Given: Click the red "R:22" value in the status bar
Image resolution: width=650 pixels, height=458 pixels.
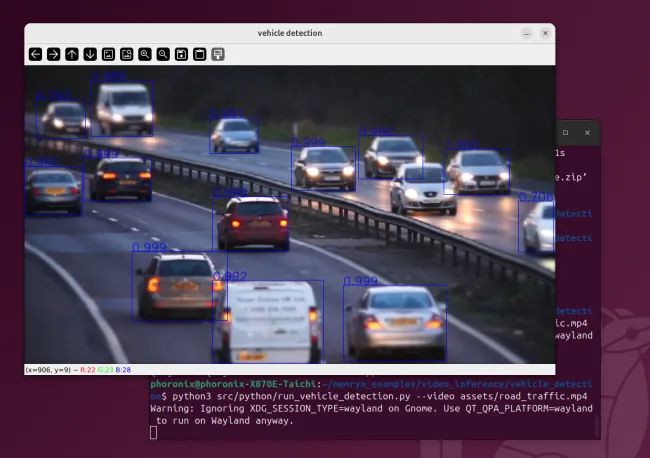Looking at the screenshot, I should coord(87,370).
